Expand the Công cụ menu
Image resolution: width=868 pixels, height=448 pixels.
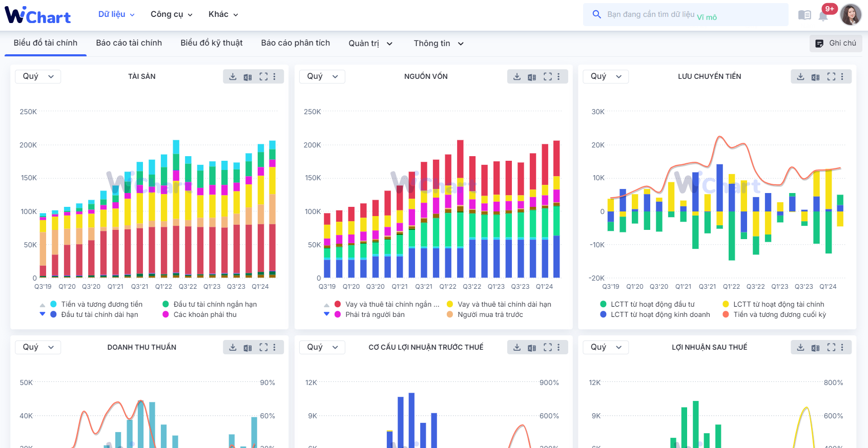click(172, 14)
